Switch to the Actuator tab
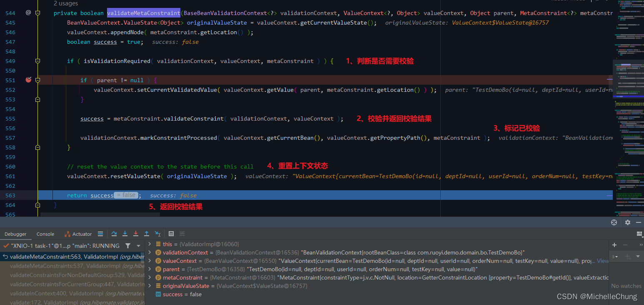Viewport: 644px width, 305px height. [x=78, y=234]
